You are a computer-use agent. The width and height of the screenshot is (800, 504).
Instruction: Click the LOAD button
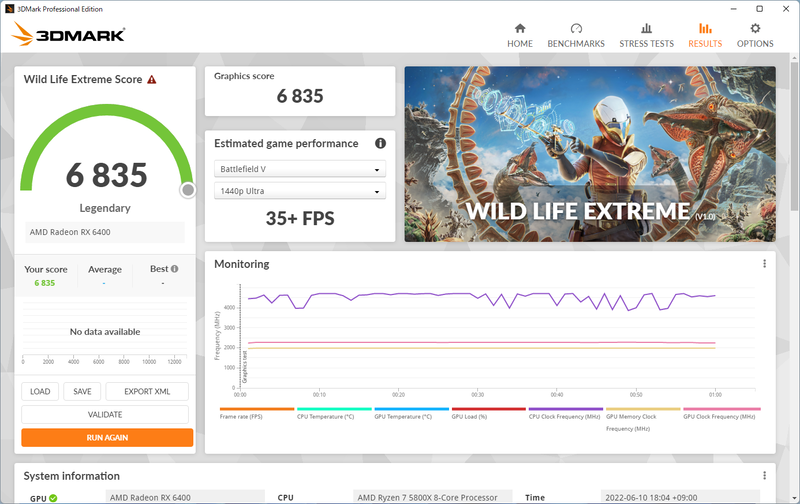40,391
